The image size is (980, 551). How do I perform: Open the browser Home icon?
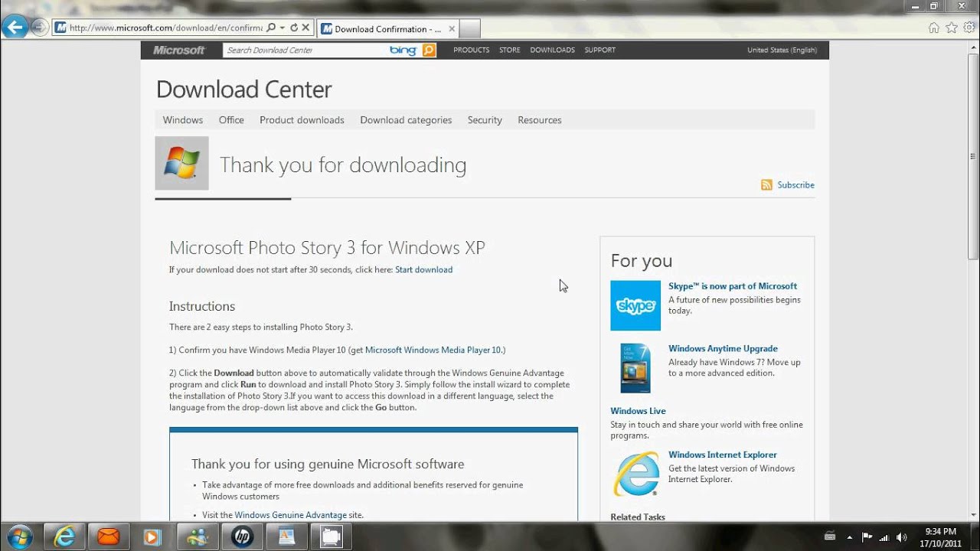point(933,28)
